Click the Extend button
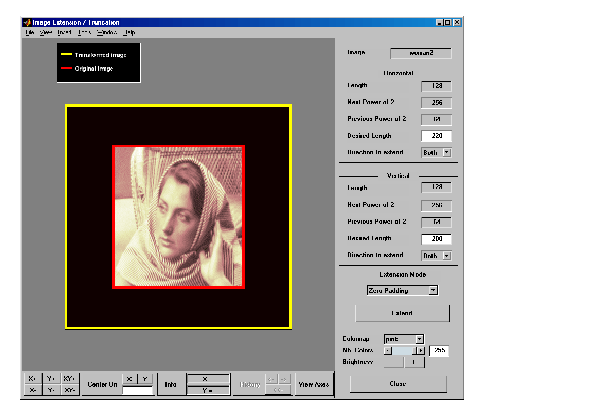The width and height of the screenshot is (600, 418). click(402, 313)
